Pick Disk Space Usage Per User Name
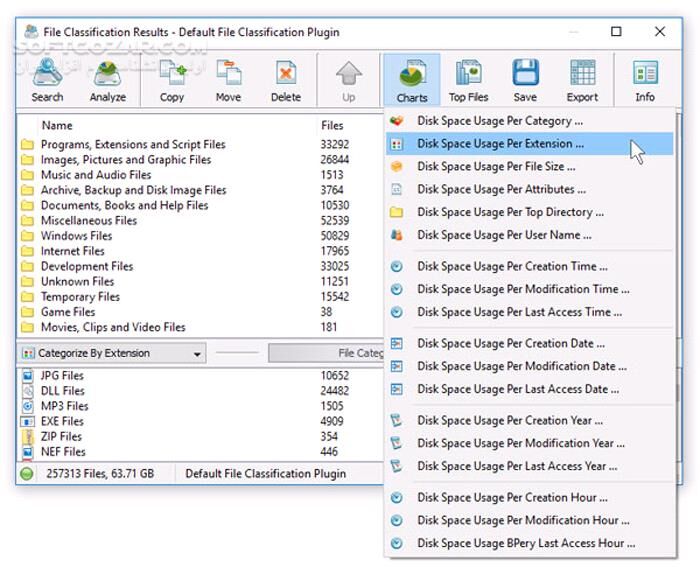The height and width of the screenshot is (567, 700). [504, 235]
